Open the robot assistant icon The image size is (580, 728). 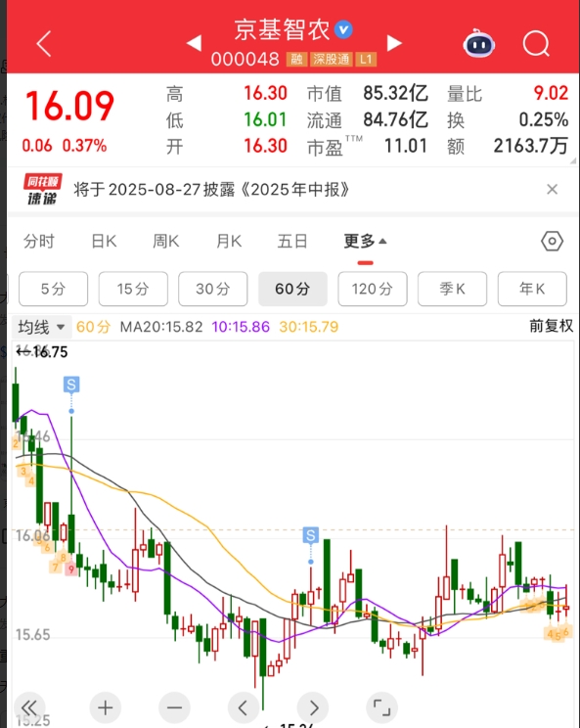479,43
